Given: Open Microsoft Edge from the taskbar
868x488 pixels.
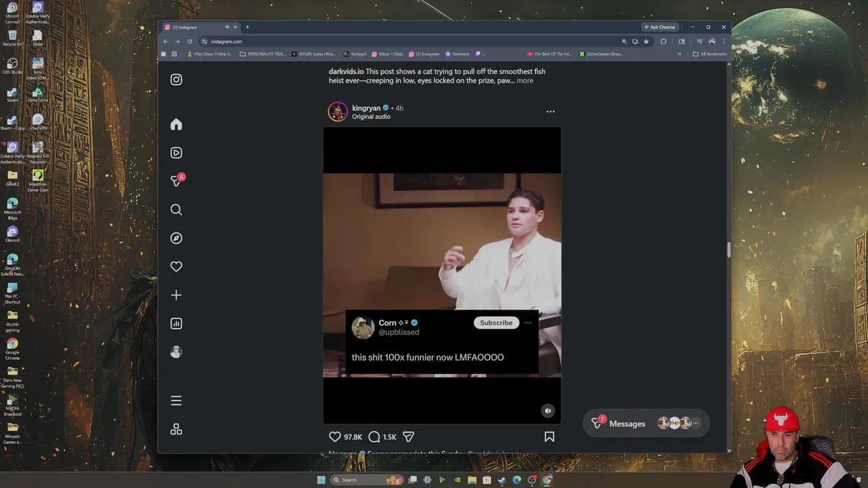Looking at the screenshot, I should point(517,480).
